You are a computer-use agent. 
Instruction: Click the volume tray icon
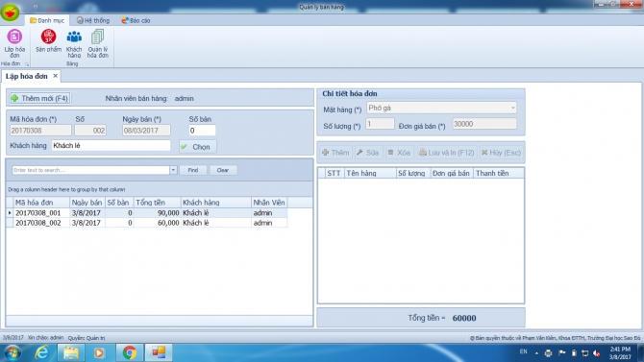click(596, 353)
